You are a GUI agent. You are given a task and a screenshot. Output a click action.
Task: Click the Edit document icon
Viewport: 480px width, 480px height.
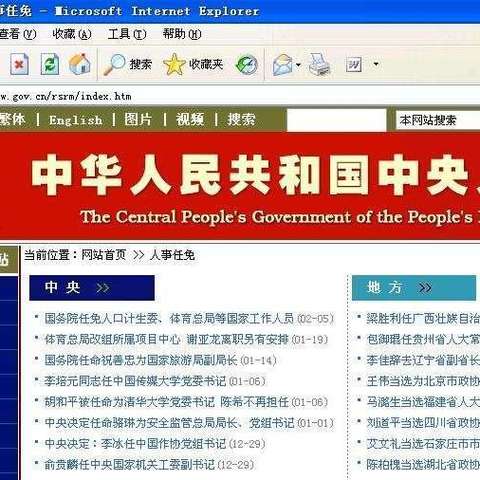[x=354, y=64]
